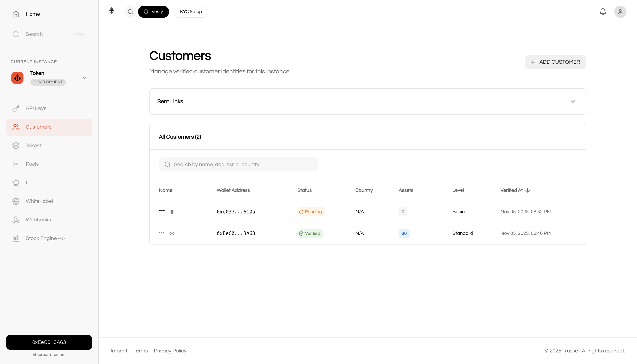Open the user account menu

pos(620,12)
